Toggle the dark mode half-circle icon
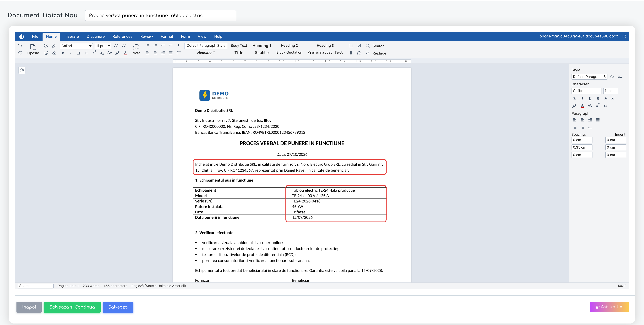The image size is (644, 325). [x=22, y=37]
